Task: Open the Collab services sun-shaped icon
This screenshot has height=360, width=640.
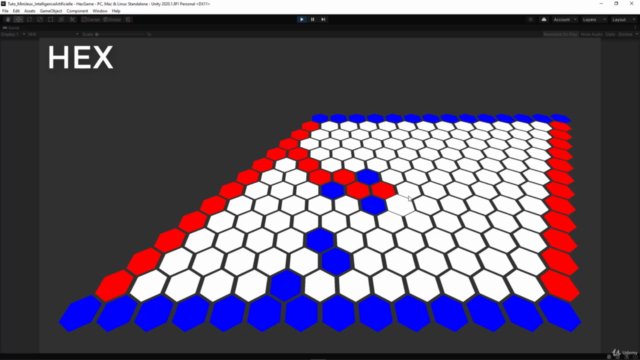Action: click(x=531, y=20)
